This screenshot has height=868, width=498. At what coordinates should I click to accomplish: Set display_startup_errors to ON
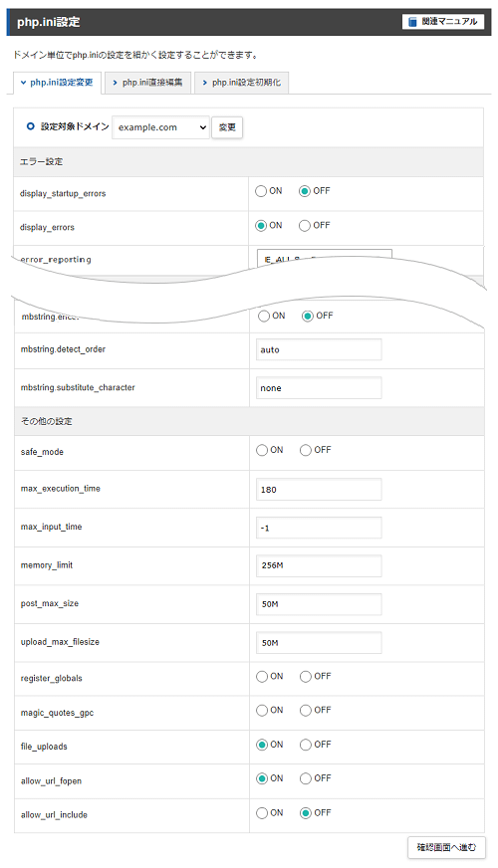[261, 191]
